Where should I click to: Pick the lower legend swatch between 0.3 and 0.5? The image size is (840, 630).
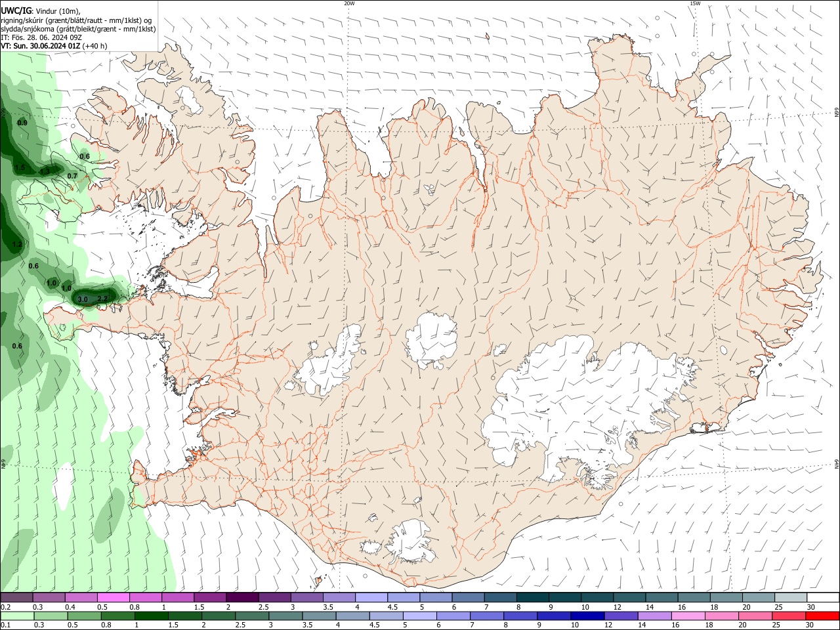51,616
